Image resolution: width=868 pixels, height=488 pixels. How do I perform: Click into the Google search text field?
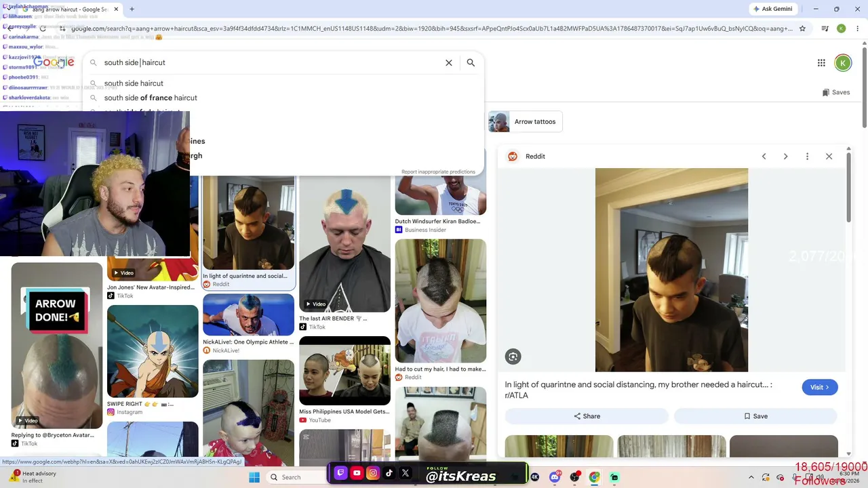271,62
